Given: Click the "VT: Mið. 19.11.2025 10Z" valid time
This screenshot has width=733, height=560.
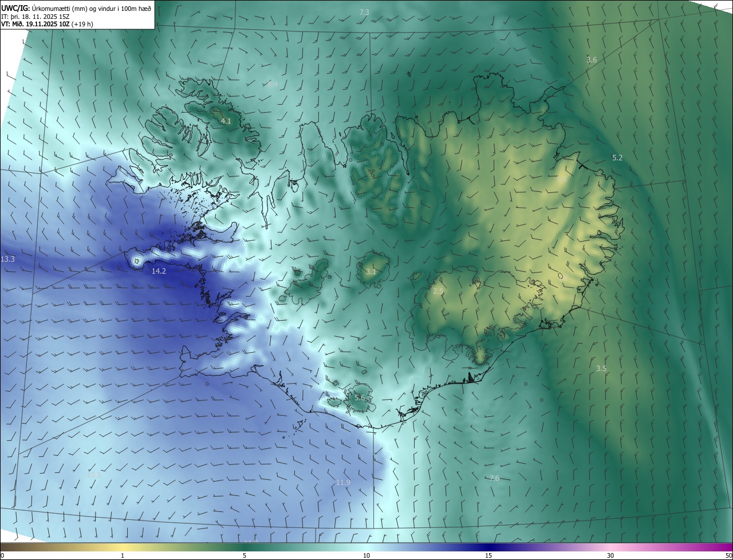Looking at the screenshot, I should [x=36, y=24].
